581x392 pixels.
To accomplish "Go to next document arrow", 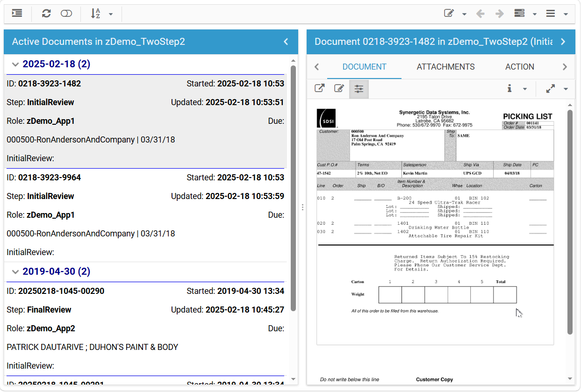I will click(500, 14).
